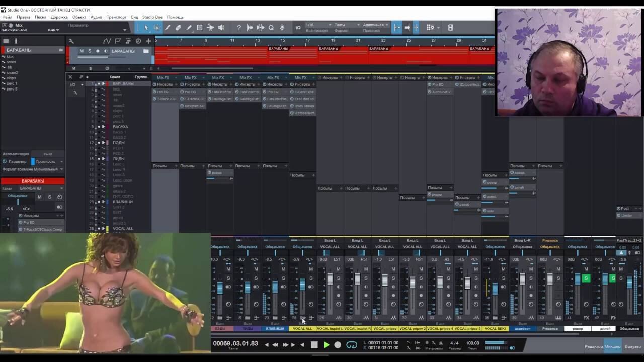Adjust the acordeon channel fader
Image resolution: width=644 pixels, height=362 pixels.
click(522, 279)
